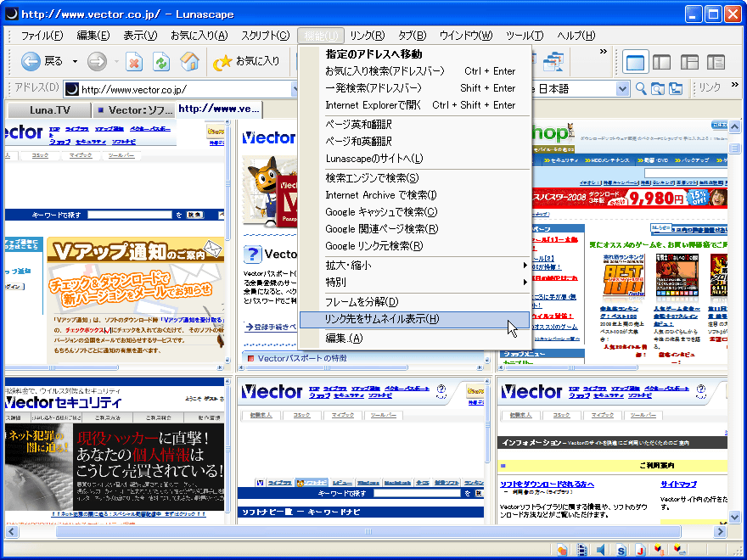Select the left-sidebar layout icon
747x560 pixels.
(x=661, y=62)
